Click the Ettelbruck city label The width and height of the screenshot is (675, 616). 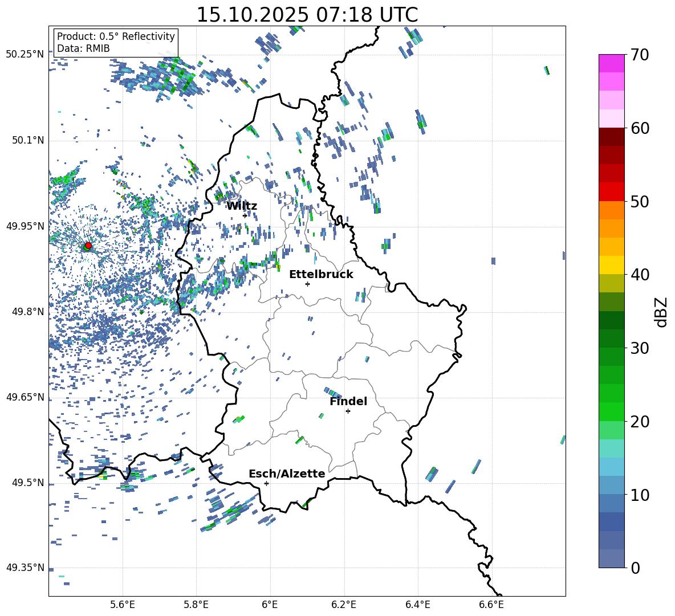[x=321, y=274]
